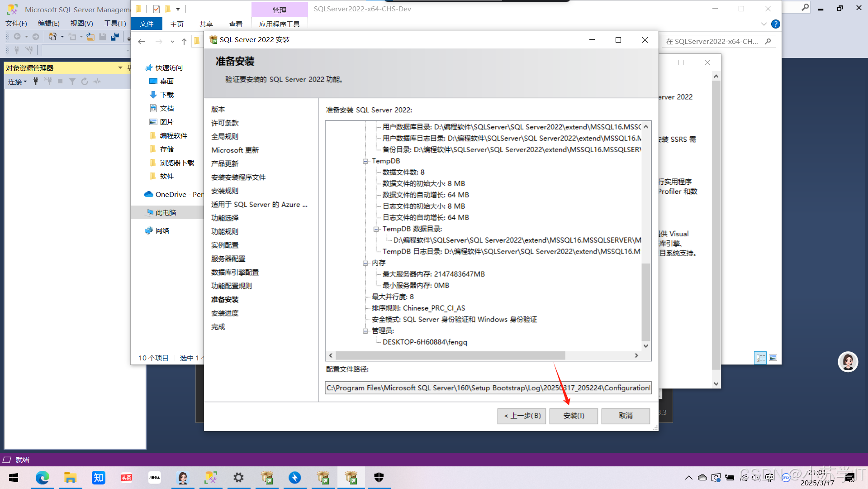Image resolution: width=868 pixels, height=489 pixels.
Task: Switch Explorer to details view icon
Action: click(760, 358)
